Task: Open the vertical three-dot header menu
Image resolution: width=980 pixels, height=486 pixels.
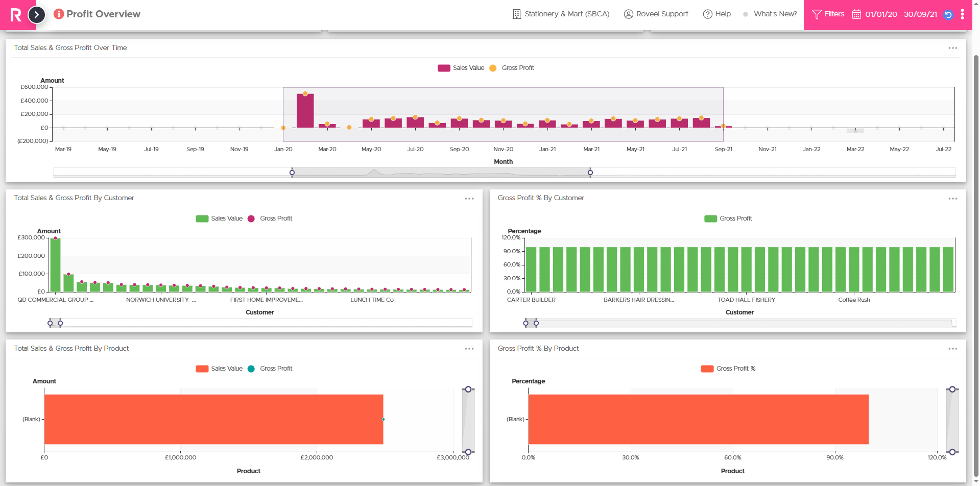Action: tap(963, 14)
